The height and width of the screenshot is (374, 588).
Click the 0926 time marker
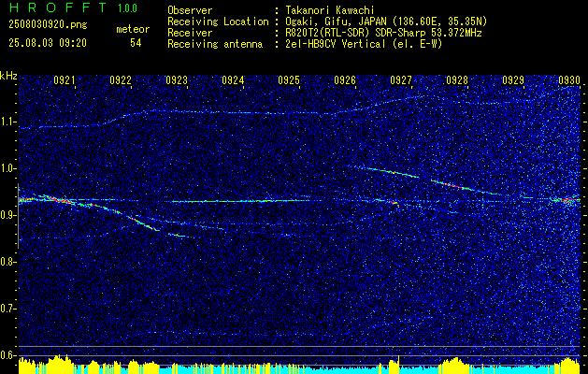345,79
